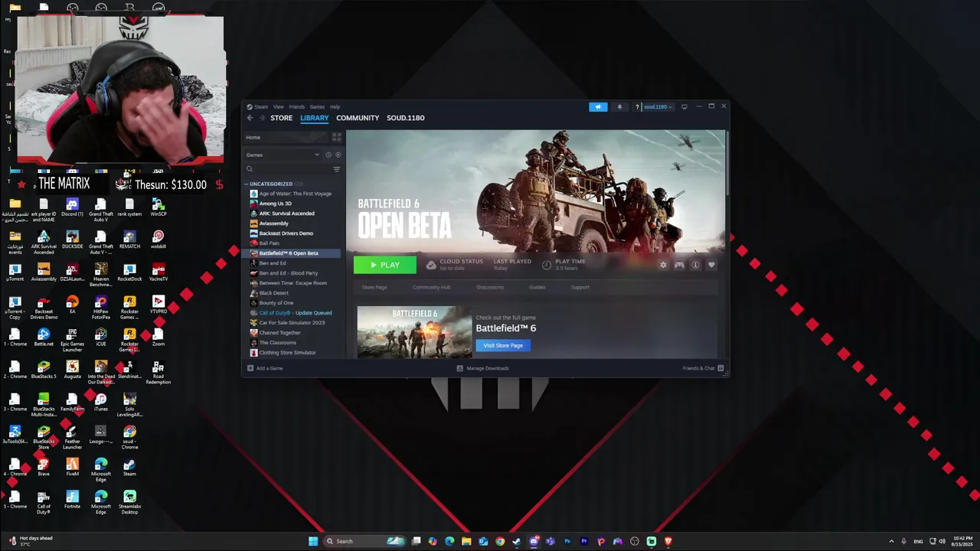Select the iTunes desktop shortcut
The image size is (980, 551).
click(100, 402)
